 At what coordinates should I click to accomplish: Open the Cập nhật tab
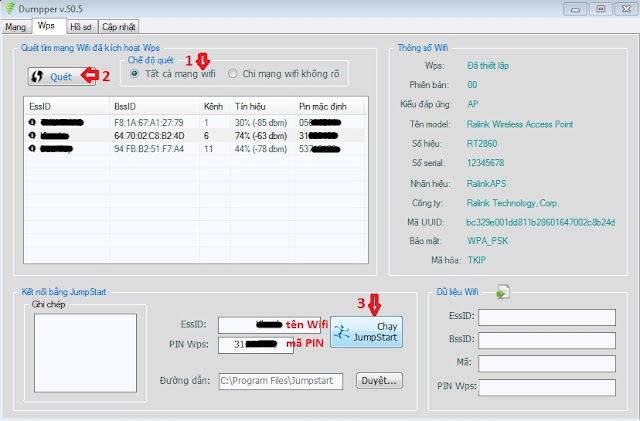coord(119,27)
